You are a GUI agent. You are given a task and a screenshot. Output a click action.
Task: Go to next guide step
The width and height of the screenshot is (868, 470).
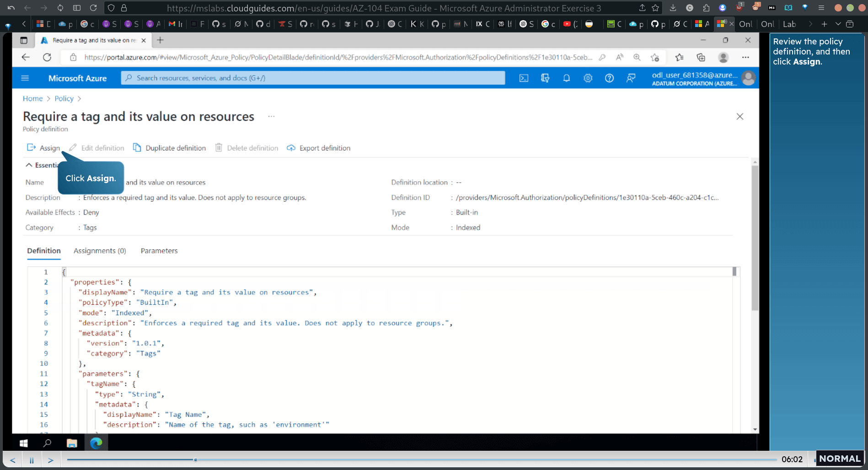[x=51, y=459]
